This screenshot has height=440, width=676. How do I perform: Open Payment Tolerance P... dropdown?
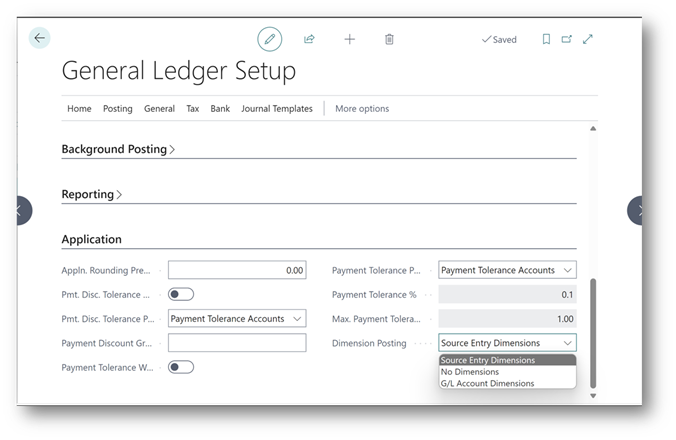(507, 270)
